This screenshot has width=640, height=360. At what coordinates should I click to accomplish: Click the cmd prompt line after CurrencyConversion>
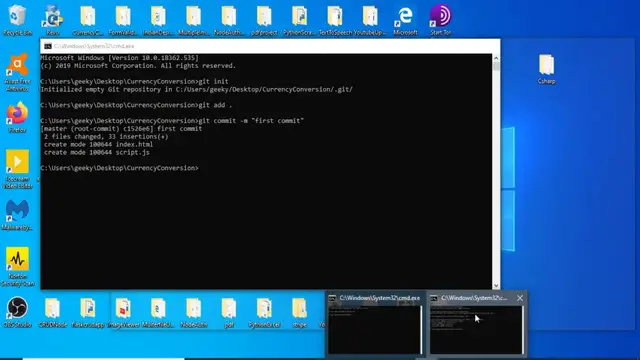(x=120, y=168)
